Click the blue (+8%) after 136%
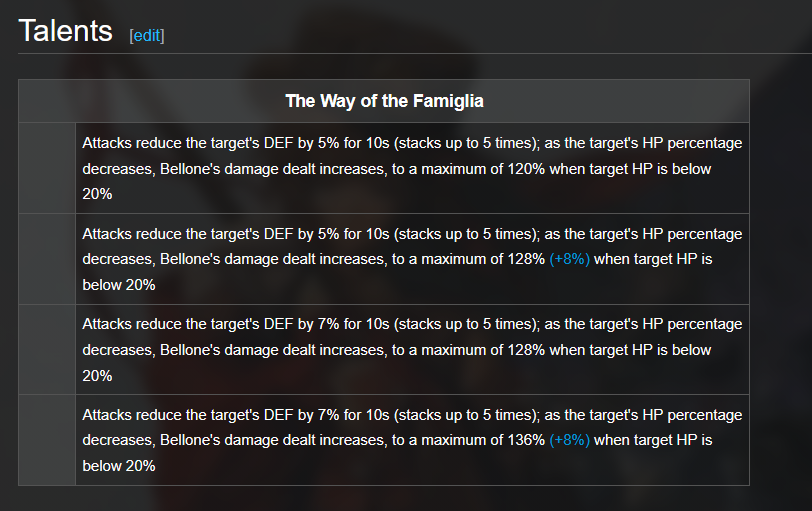 pos(570,440)
